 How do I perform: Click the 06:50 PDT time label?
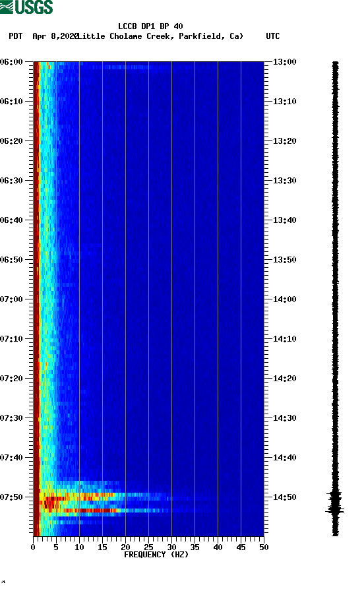(x=11, y=260)
